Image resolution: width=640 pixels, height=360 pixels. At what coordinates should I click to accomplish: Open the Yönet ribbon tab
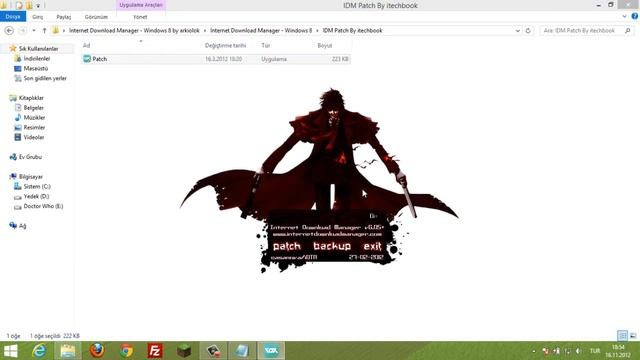pyautogui.click(x=140, y=17)
